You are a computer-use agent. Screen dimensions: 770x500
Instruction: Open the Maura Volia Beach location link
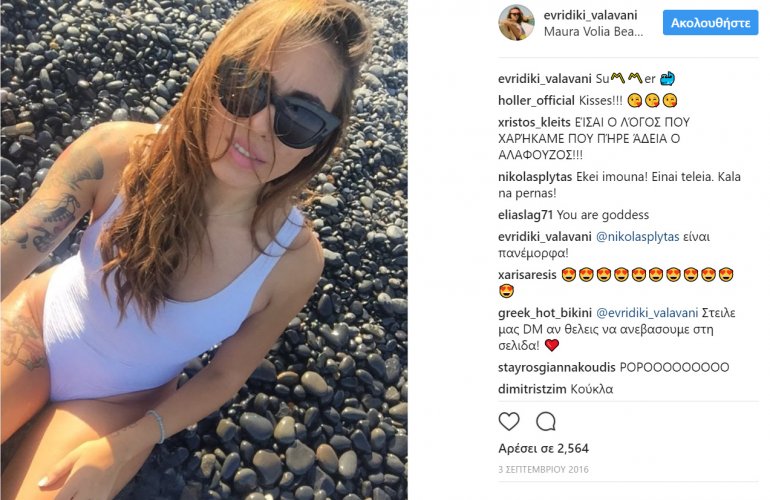[593, 31]
